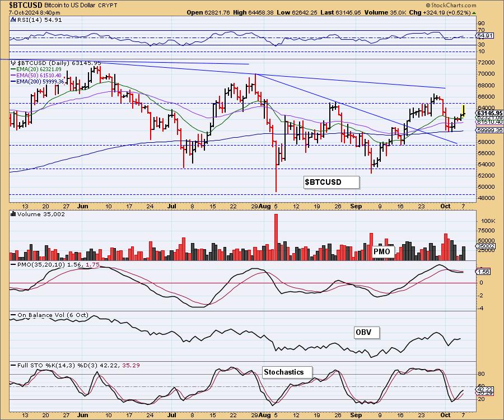Click the Volume 35,002 panel label
The height and width of the screenshot is (420, 504).
click(41, 214)
